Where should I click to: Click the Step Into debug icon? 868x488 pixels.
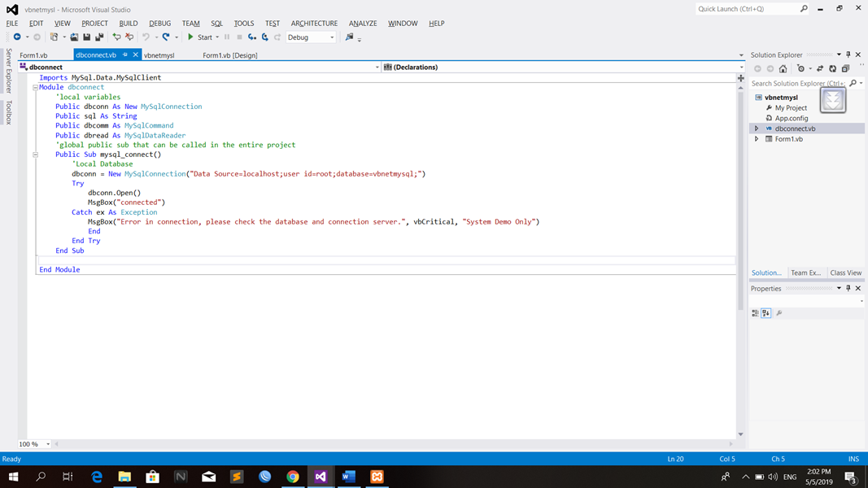252,37
